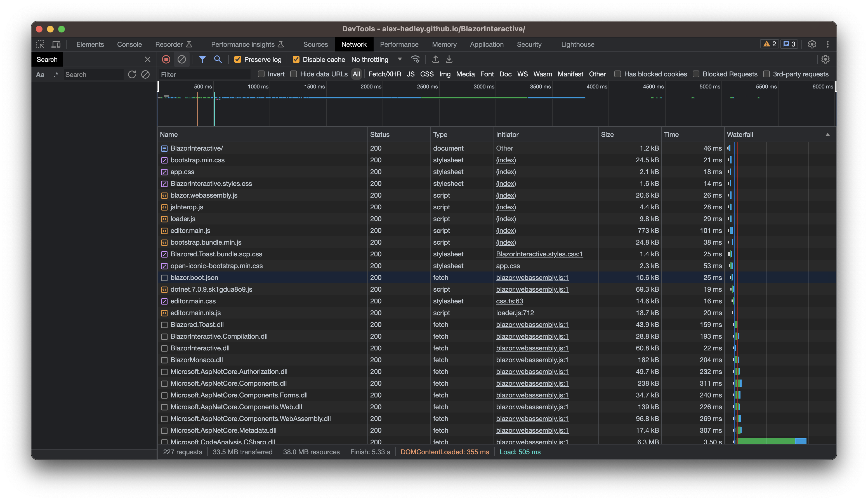The width and height of the screenshot is (868, 501).
Task: Filter requests by Fetch/XHR
Action: click(384, 74)
